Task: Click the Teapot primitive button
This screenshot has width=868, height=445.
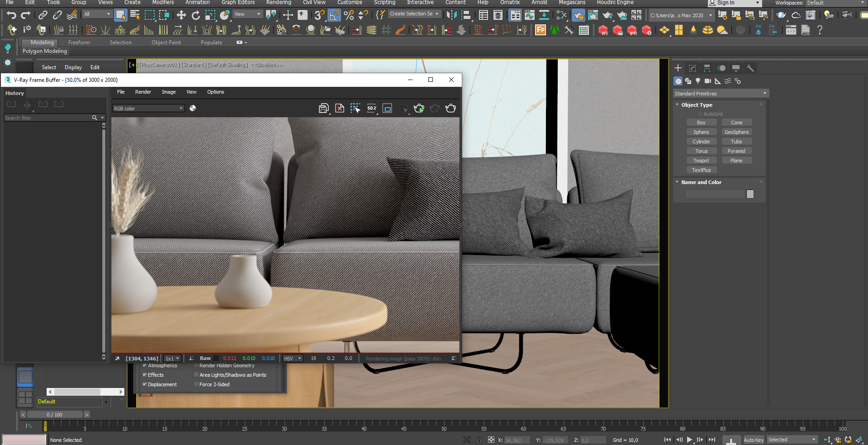Action: pyautogui.click(x=701, y=161)
